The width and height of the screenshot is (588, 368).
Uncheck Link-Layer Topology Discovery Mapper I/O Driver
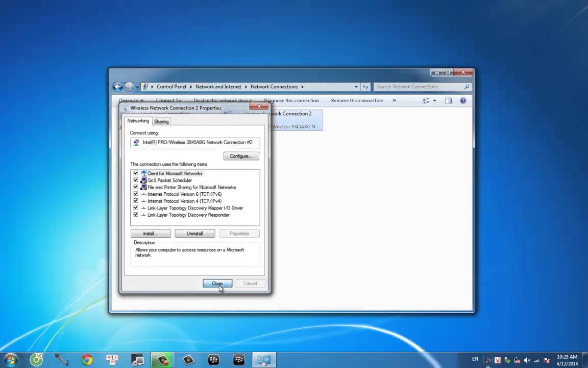coord(136,208)
